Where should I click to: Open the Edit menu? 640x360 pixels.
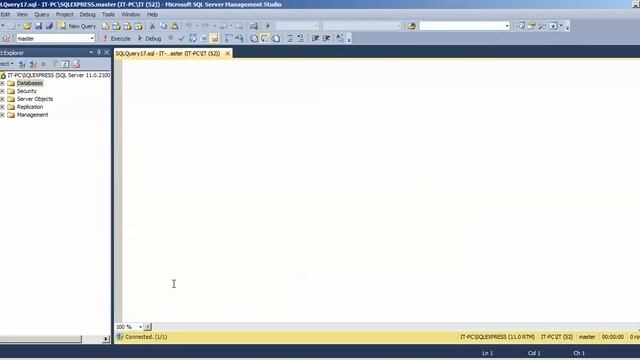click(5, 14)
